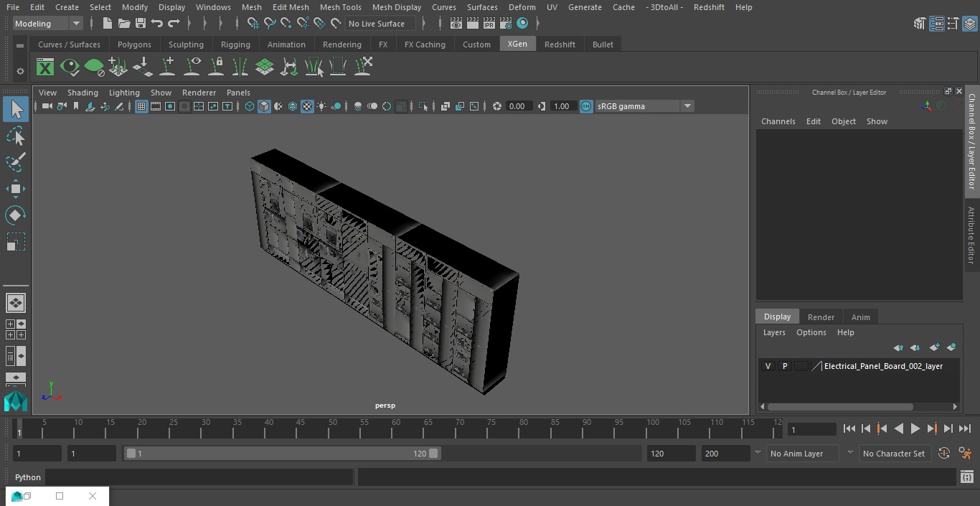980x506 pixels.
Task: Enable snap to grids icon
Action: [253, 24]
